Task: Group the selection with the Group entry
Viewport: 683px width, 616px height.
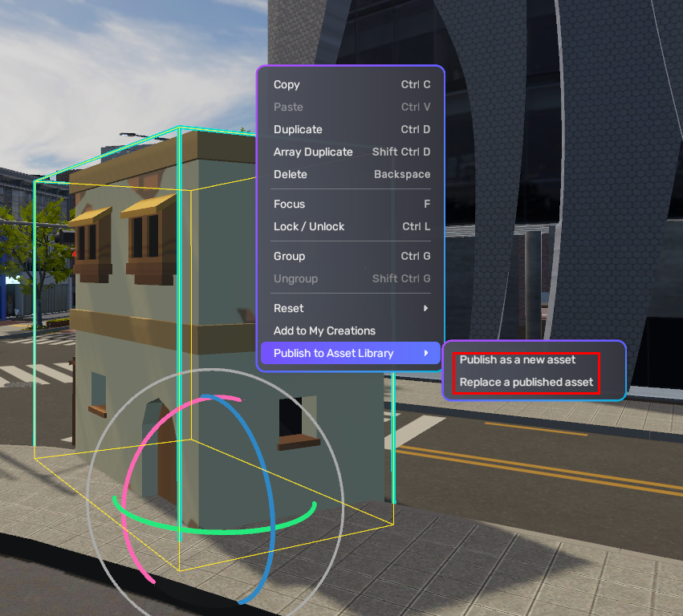Action: 289,257
